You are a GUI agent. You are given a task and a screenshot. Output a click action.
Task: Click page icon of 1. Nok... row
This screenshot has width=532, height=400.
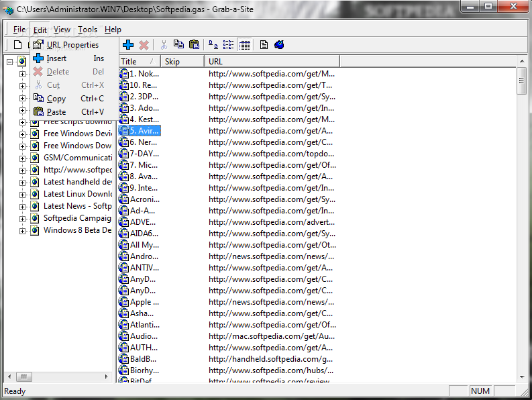[124, 74]
